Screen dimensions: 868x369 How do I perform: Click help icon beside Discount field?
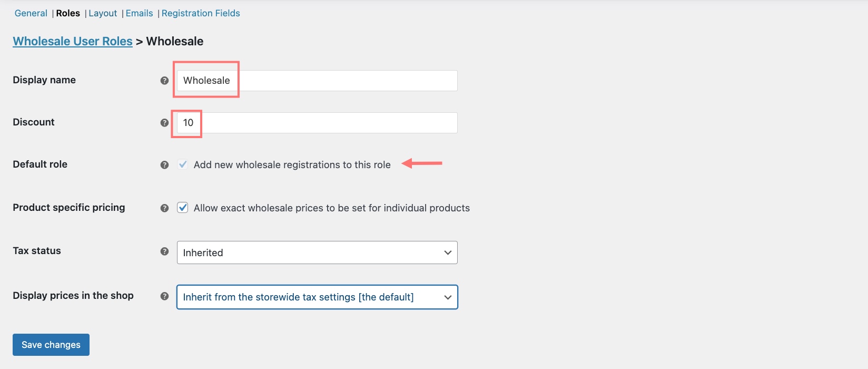click(164, 123)
